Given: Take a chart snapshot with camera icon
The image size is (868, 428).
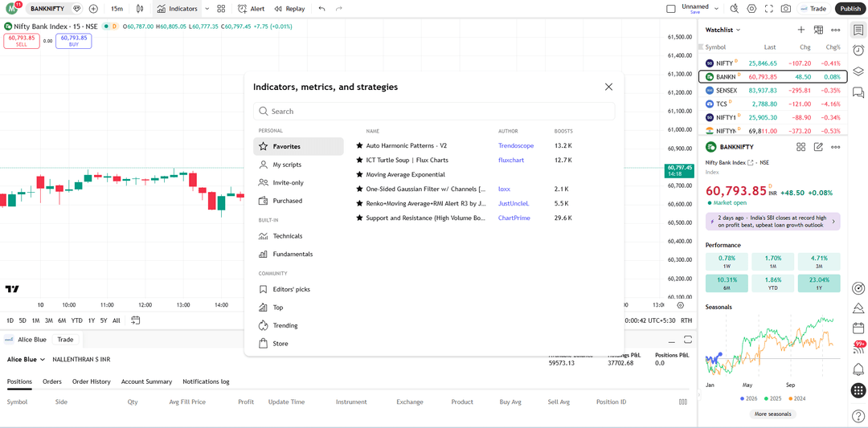Looking at the screenshot, I should coord(785,9).
